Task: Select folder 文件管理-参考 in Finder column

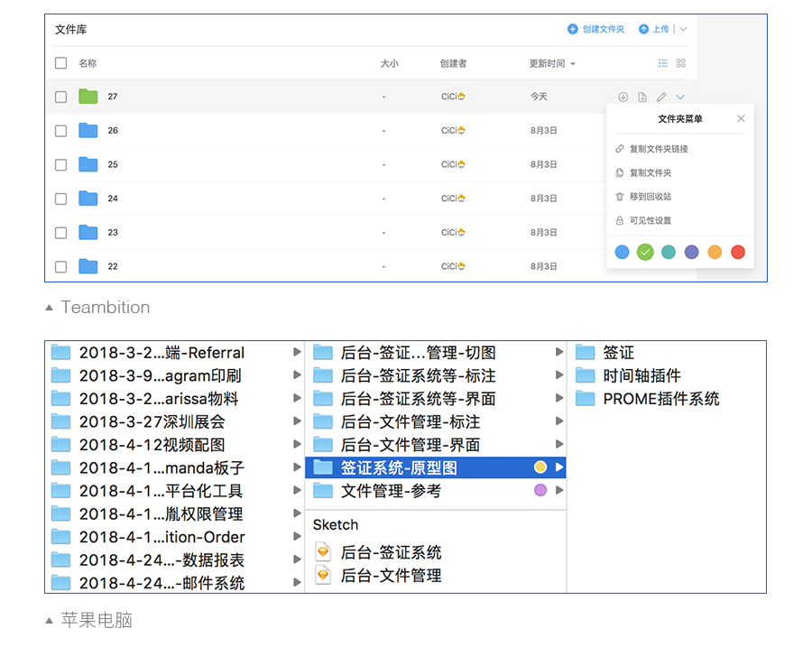Action: [x=436, y=490]
